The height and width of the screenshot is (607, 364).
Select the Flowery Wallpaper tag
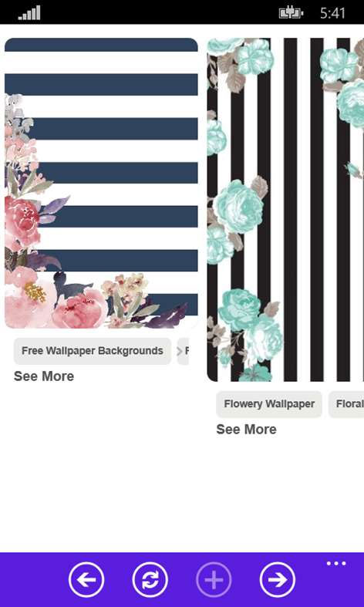pos(269,404)
